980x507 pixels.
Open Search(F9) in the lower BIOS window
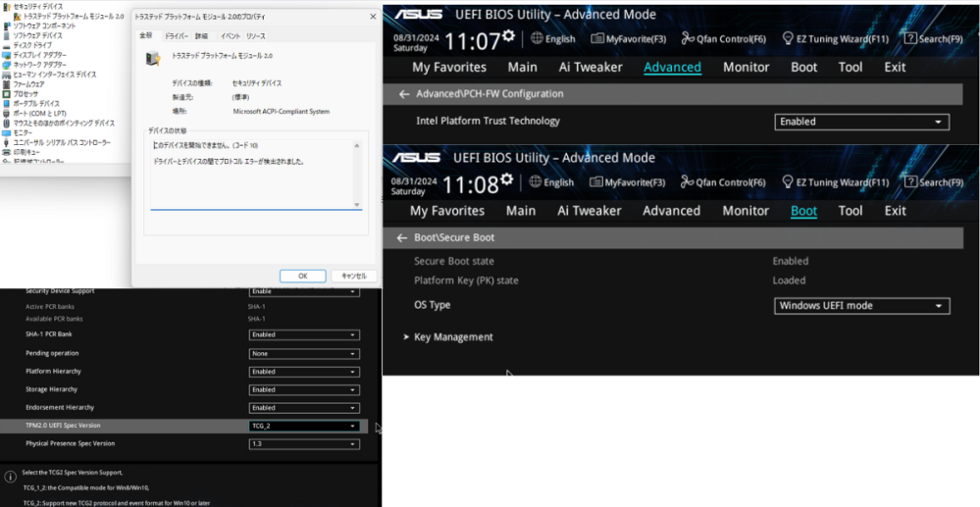point(934,182)
